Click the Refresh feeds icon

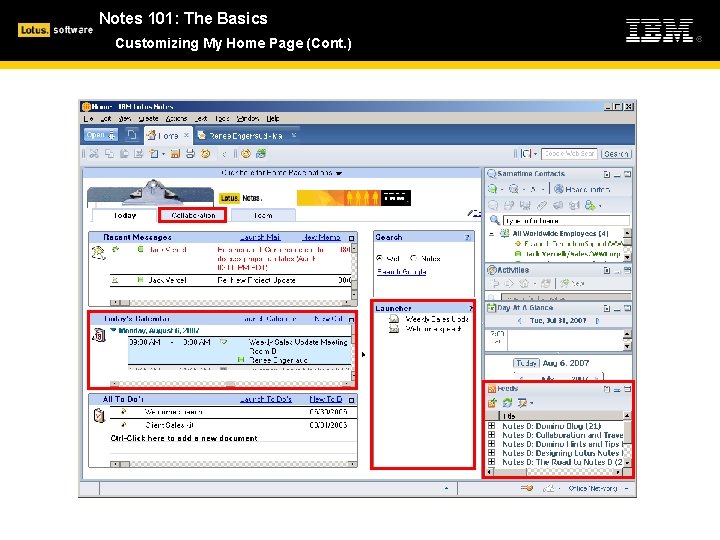click(507, 403)
